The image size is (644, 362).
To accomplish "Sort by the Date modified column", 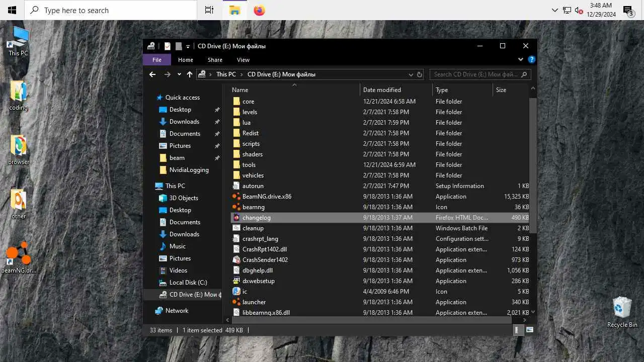I will pyautogui.click(x=396, y=90).
